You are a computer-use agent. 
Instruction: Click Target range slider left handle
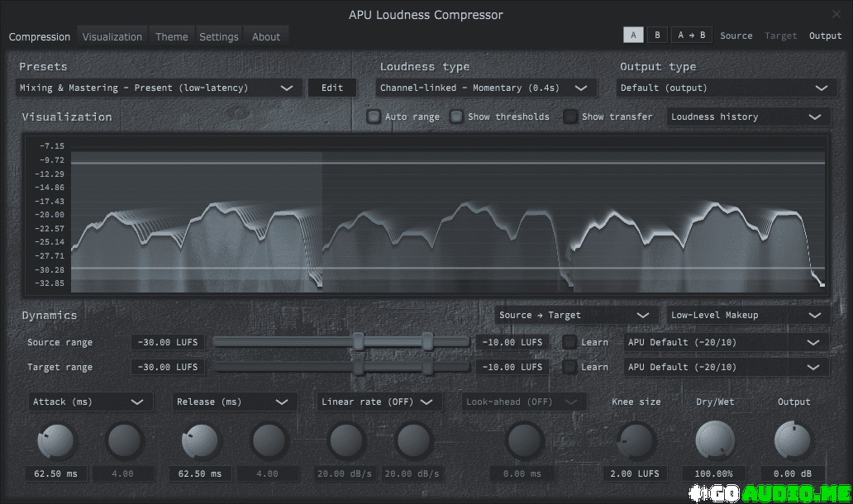pyautogui.click(x=358, y=367)
